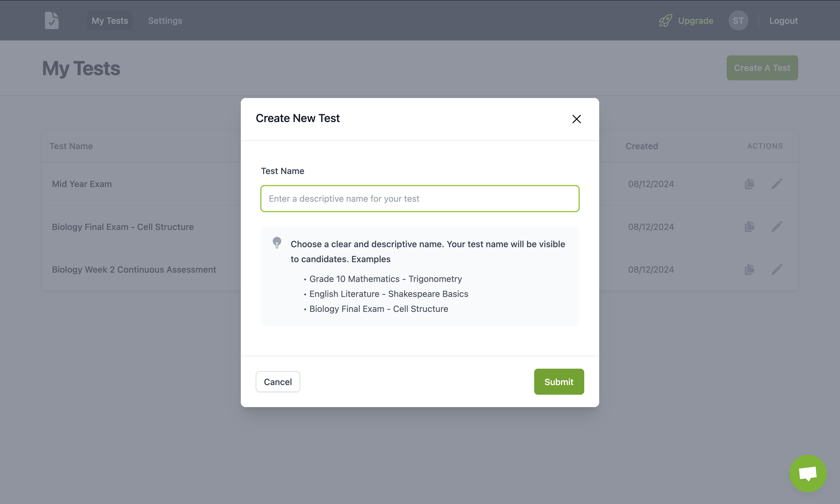Duplicate Biology Final Exam test

[749, 227]
